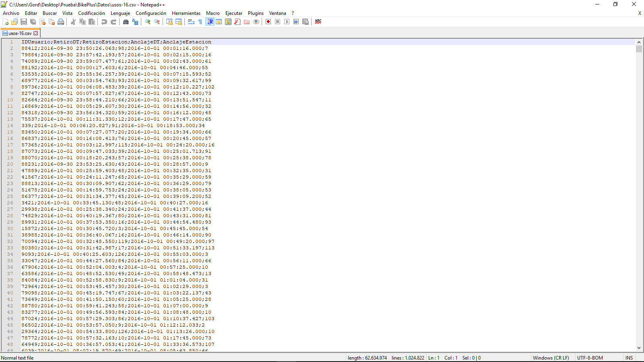
Task: Open the Archivo menu
Action: [x=11, y=13]
